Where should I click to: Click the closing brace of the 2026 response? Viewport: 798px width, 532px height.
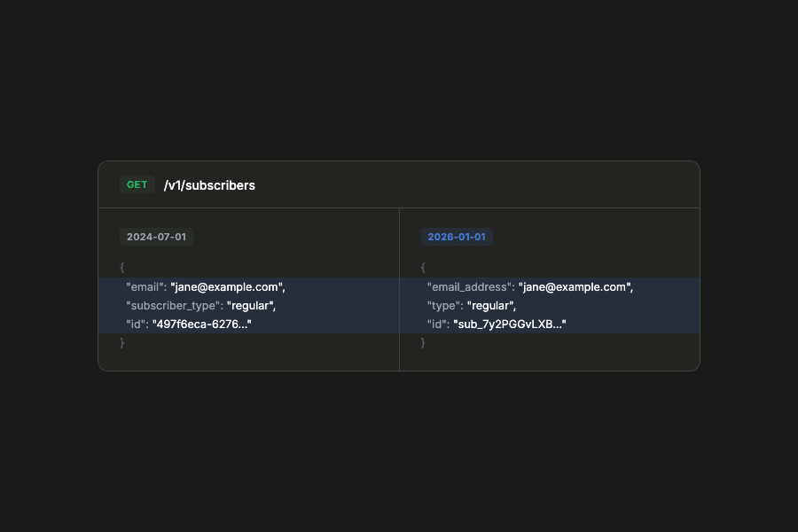coord(422,342)
